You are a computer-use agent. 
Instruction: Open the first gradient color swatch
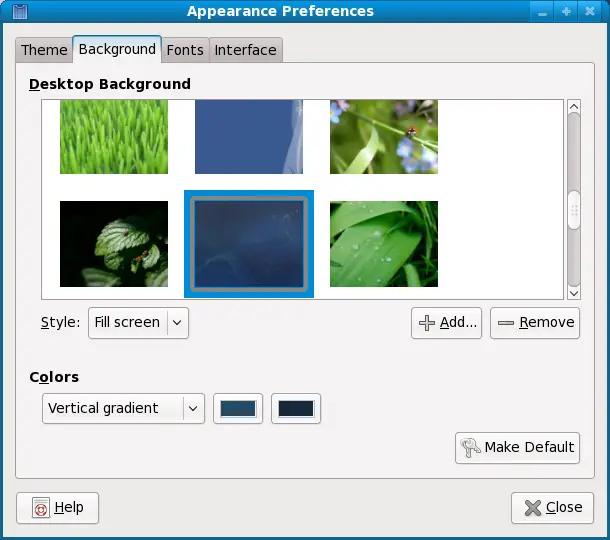tap(238, 408)
